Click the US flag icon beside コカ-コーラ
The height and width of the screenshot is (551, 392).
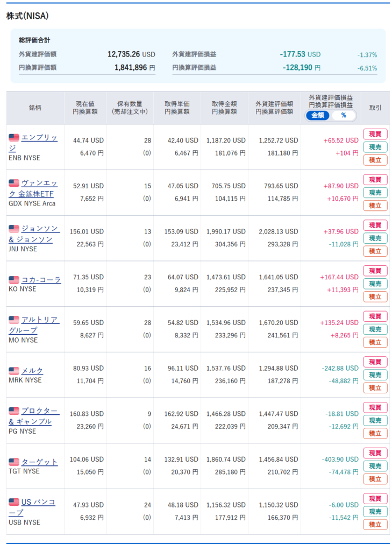[14, 280]
